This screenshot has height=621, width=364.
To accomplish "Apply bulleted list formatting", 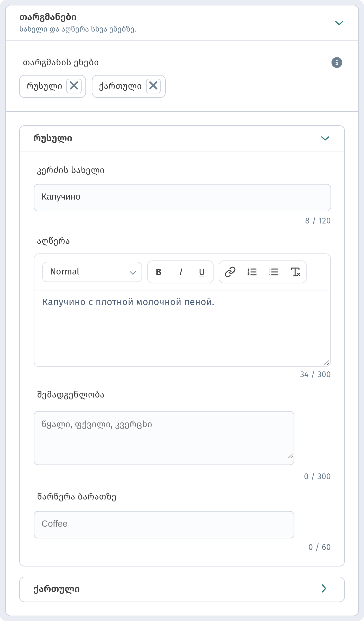I will point(273,272).
